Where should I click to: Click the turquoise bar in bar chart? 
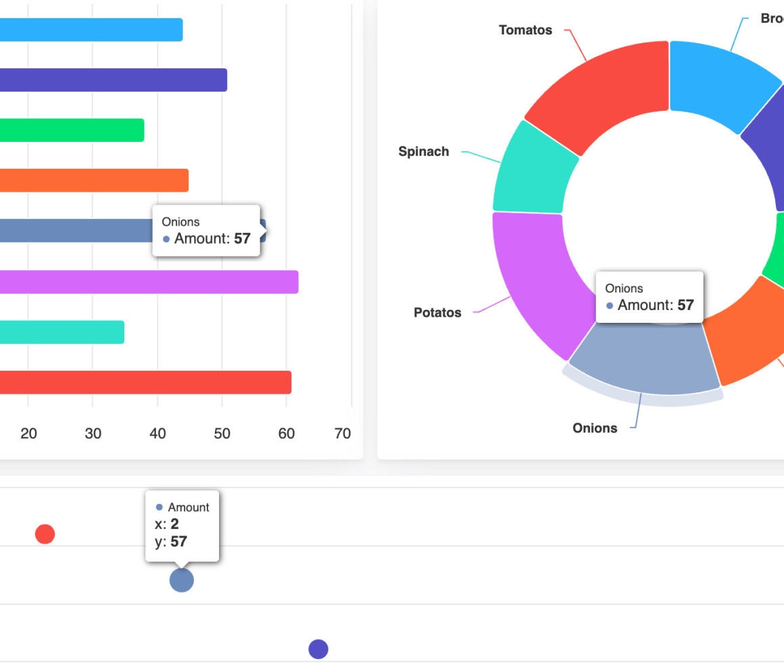tap(62, 332)
